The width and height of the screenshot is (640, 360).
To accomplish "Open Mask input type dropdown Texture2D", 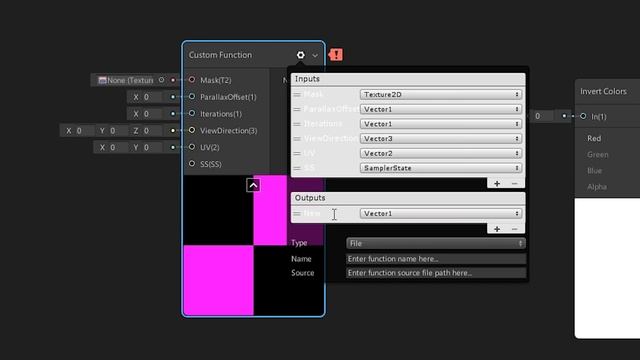I will [441, 94].
